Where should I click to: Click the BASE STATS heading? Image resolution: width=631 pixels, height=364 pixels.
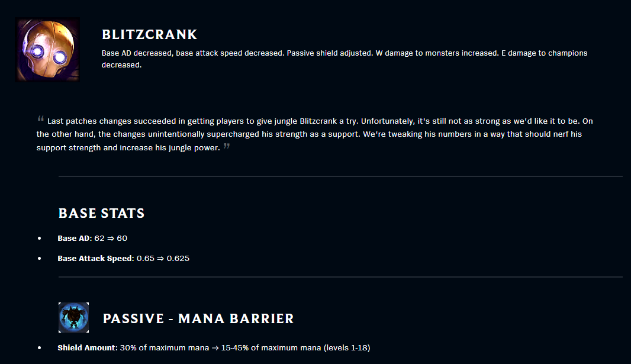click(x=101, y=213)
